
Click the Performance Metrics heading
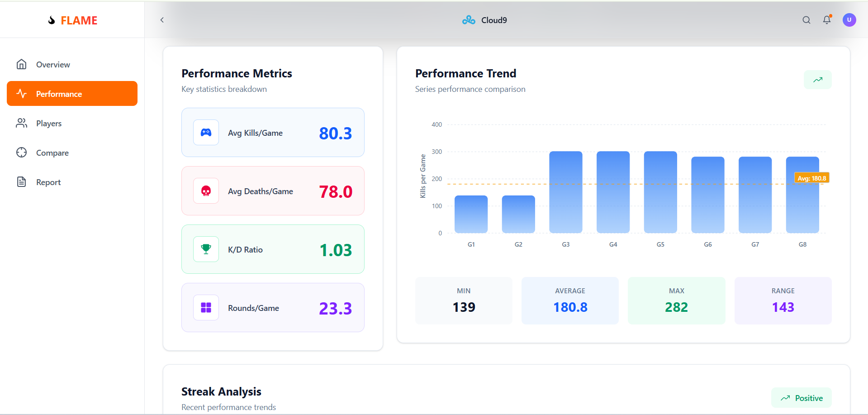pyautogui.click(x=237, y=73)
